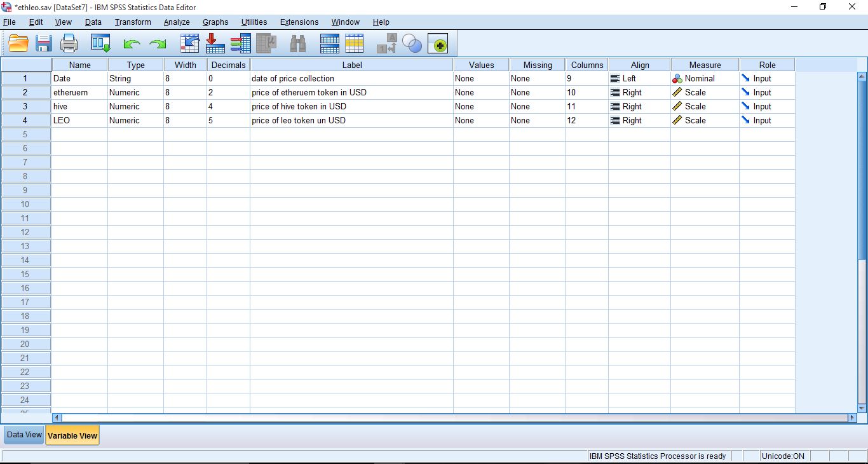Redo the action with green right arrow

tap(158, 44)
